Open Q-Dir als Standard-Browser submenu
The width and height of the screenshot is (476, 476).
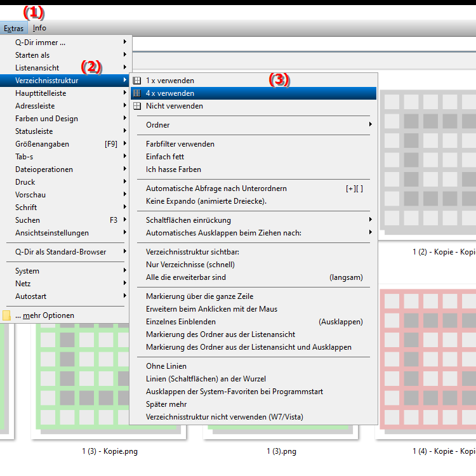(x=65, y=252)
